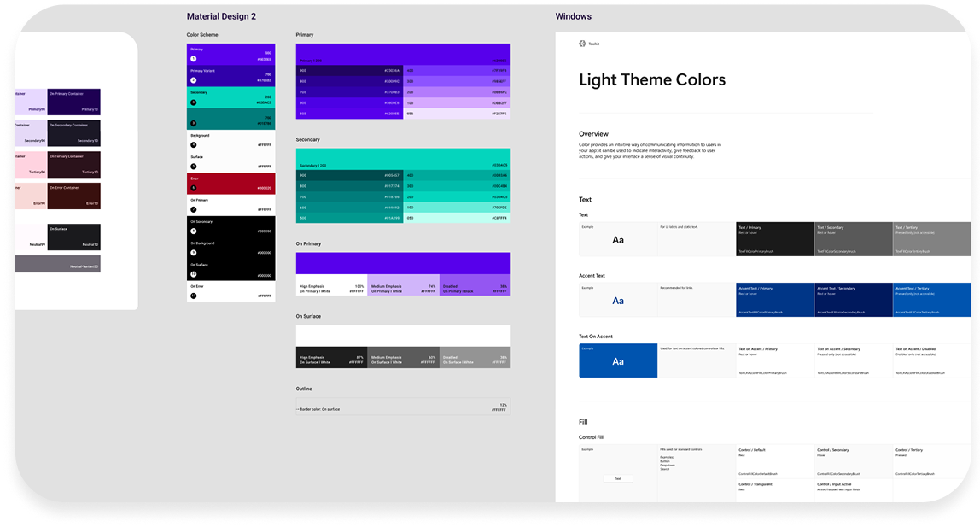Image resolution: width=980 pixels, height=527 pixels.
Task: Select the On Primary Container swatch
Action: 74,102
